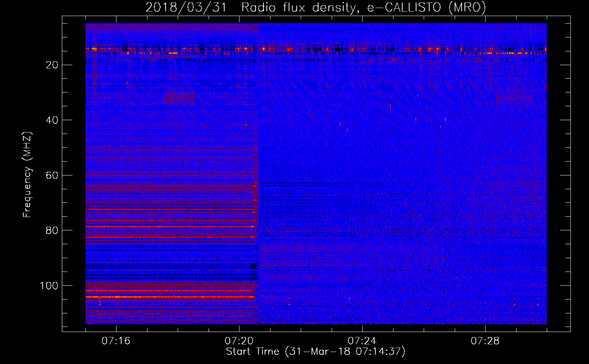The height and width of the screenshot is (364, 589).
Task: Click the 80 MHz frequency tick label
Action: (52, 230)
